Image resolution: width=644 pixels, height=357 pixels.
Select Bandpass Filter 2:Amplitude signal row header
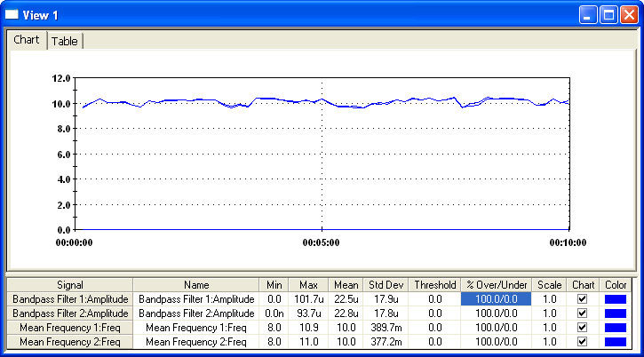coord(70,313)
